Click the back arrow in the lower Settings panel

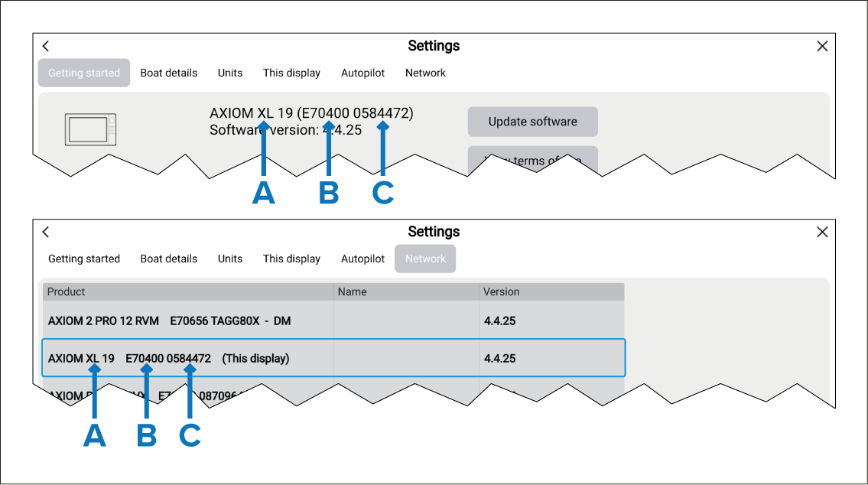coord(46,232)
